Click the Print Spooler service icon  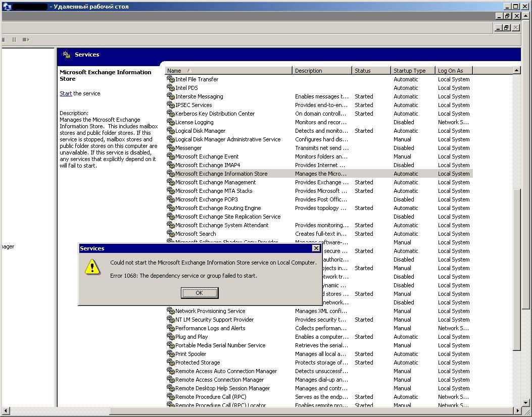pyautogui.click(x=170, y=353)
